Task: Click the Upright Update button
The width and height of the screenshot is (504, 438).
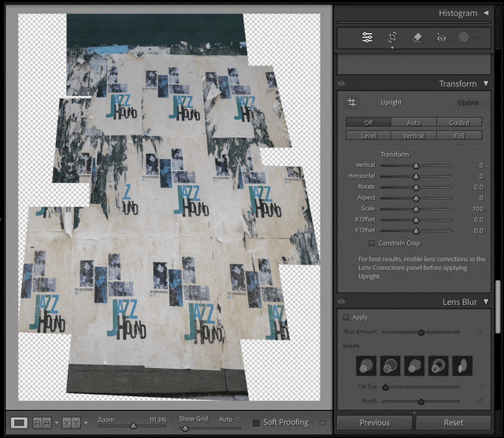Action: 469,102
